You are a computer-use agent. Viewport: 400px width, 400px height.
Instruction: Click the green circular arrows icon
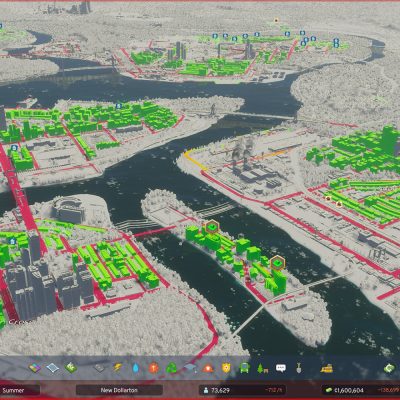(389, 368)
